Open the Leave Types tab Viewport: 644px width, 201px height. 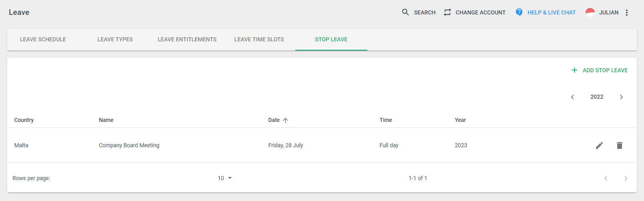pos(115,39)
